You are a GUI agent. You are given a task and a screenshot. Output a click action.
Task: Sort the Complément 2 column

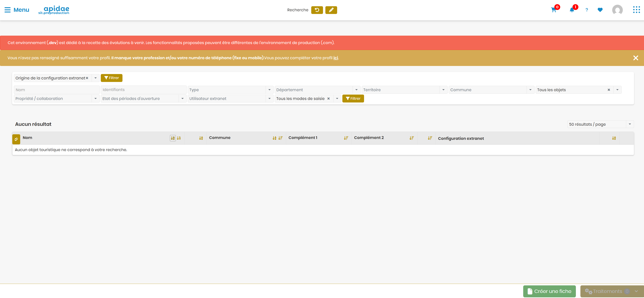pos(412,138)
